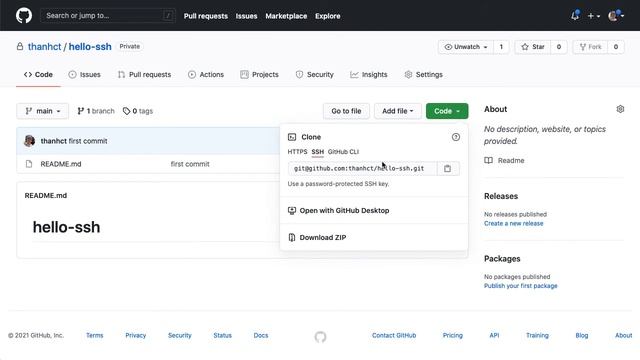The height and width of the screenshot is (360, 640).
Task: Switch to the Insights tab
Action: [369, 75]
